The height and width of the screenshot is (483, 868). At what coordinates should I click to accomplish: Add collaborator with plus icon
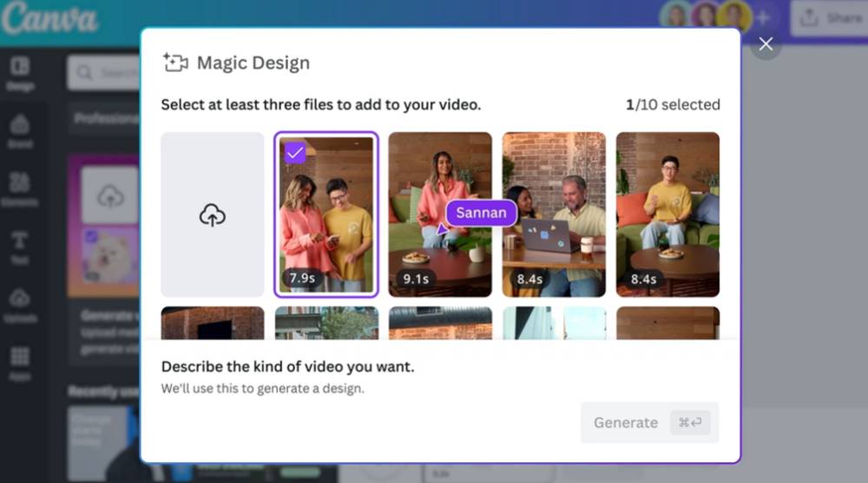pyautogui.click(x=763, y=17)
